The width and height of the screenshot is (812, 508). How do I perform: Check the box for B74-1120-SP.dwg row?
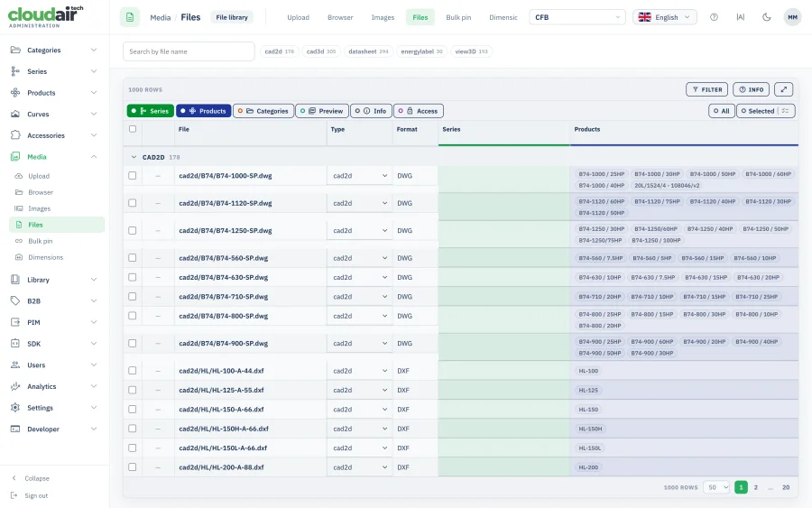click(133, 203)
